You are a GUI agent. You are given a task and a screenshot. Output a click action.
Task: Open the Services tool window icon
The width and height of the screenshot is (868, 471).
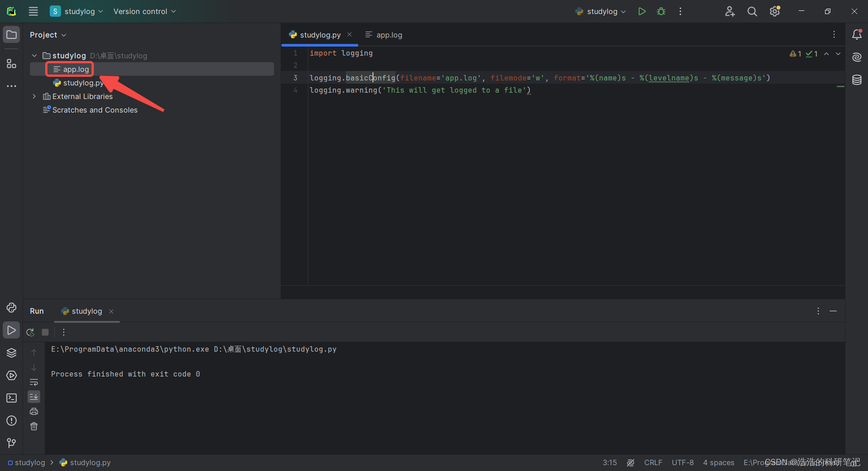pos(11,376)
